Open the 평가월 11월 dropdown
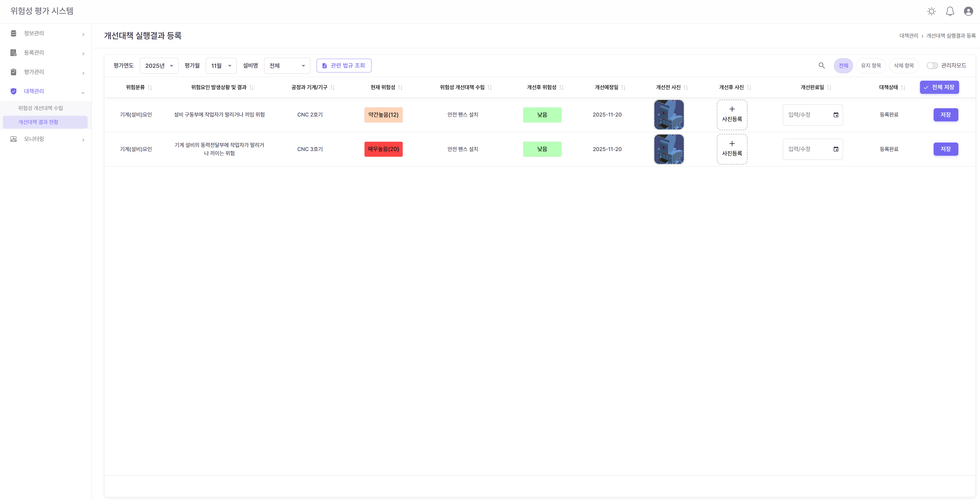Screen dimensions: 980x500 click(221, 66)
